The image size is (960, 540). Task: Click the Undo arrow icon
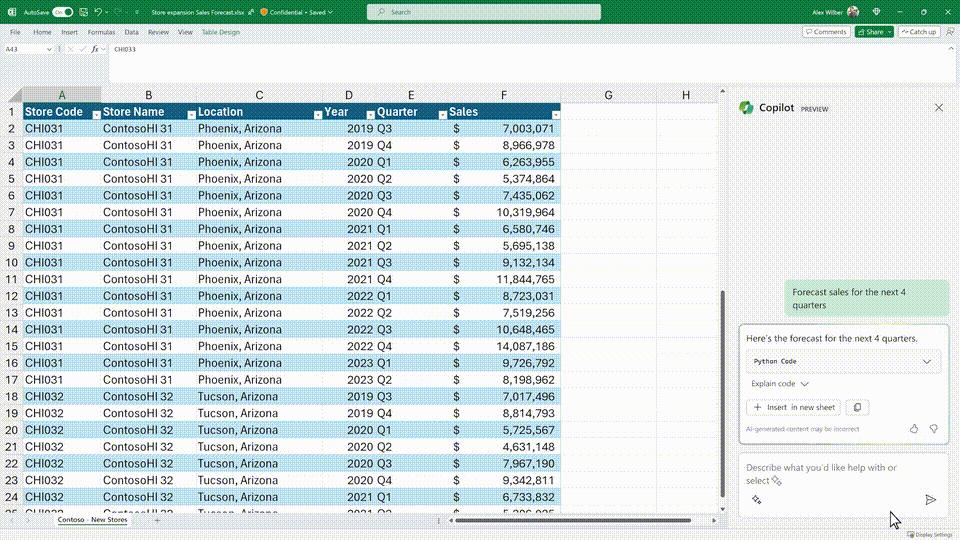tap(98, 12)
